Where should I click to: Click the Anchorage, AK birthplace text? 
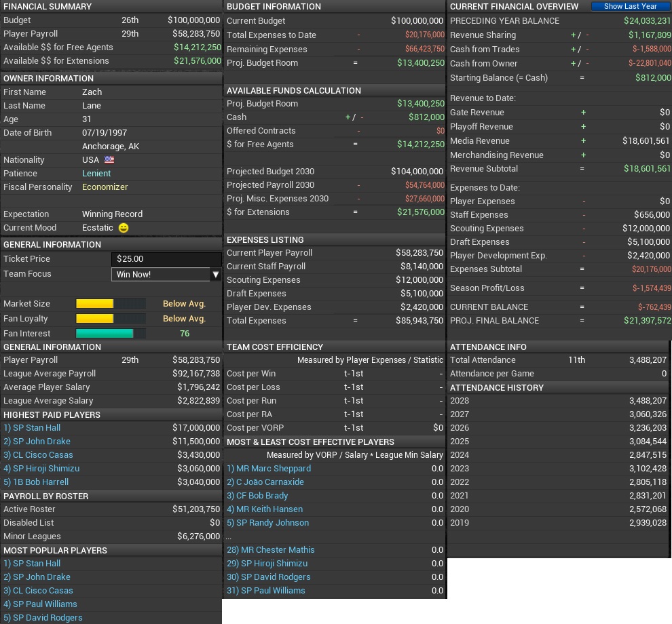point(111,147)
